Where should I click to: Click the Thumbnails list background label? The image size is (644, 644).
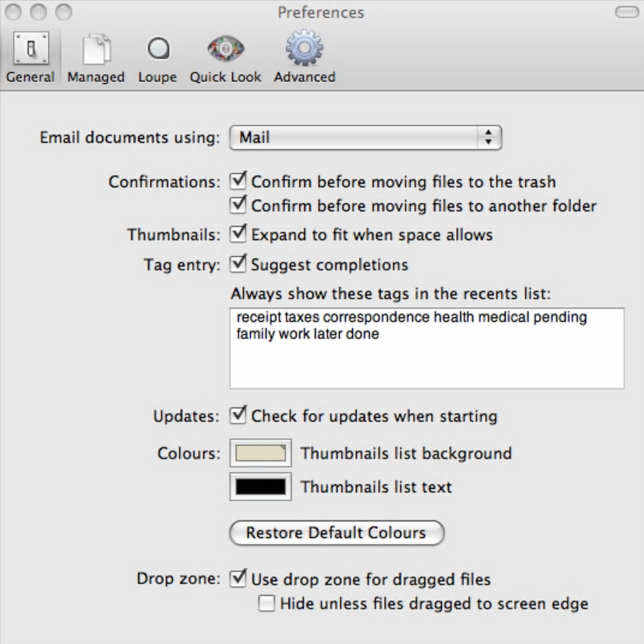(x=406, y=453)
